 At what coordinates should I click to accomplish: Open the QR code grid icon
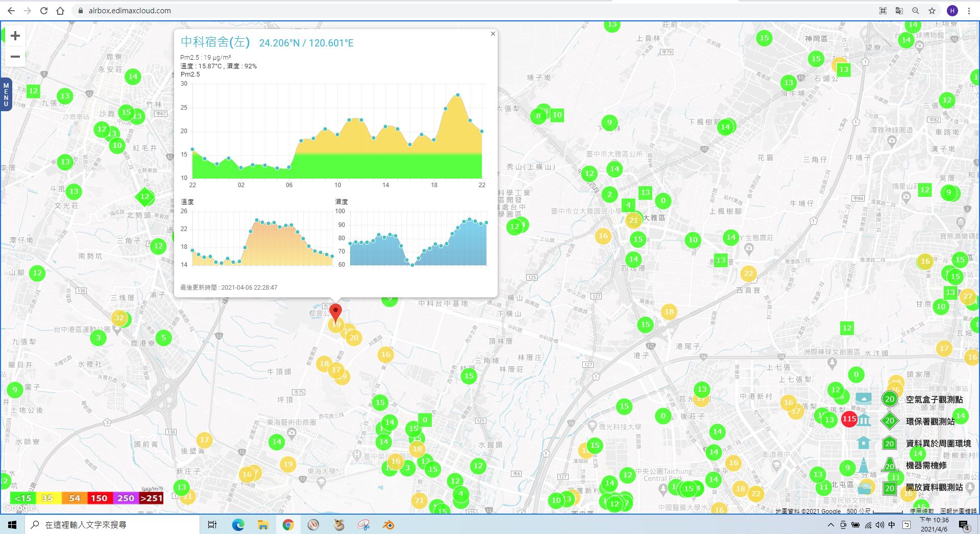pos(883,11)
